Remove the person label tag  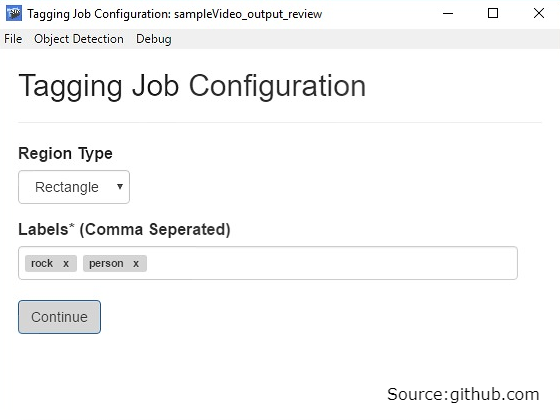click(x=136, y=264)
